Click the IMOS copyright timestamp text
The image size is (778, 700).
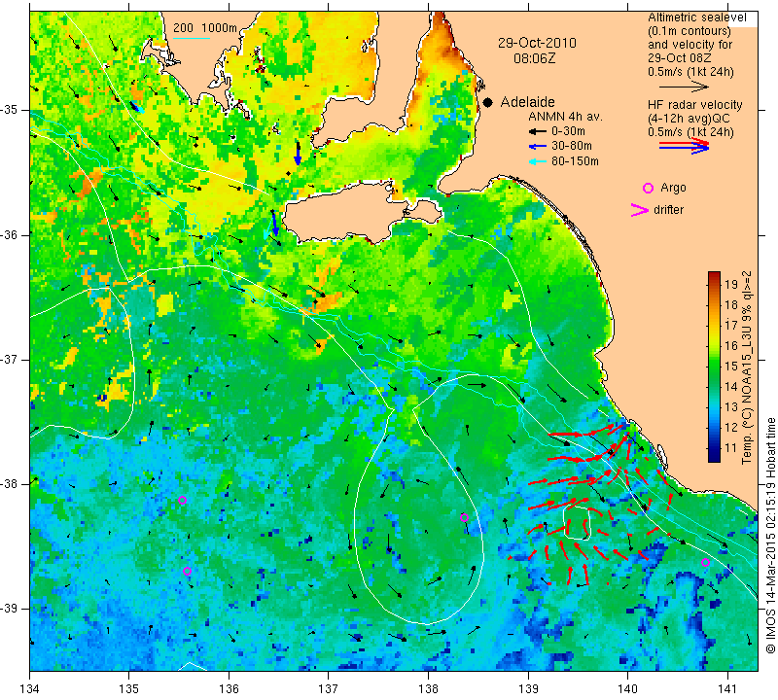[770, 536]
